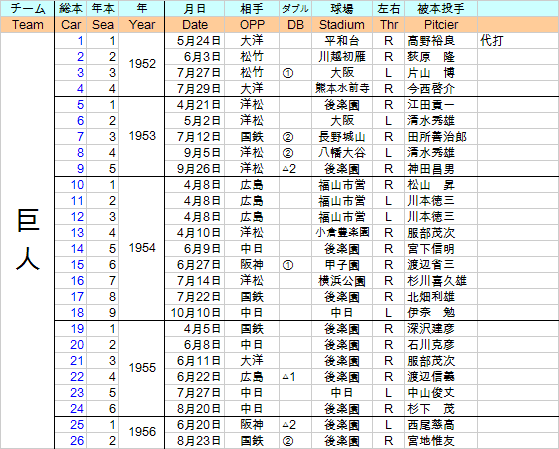
Task: Click pitcher name 杉川喜久雄
Action: click(x=437, y=281)
